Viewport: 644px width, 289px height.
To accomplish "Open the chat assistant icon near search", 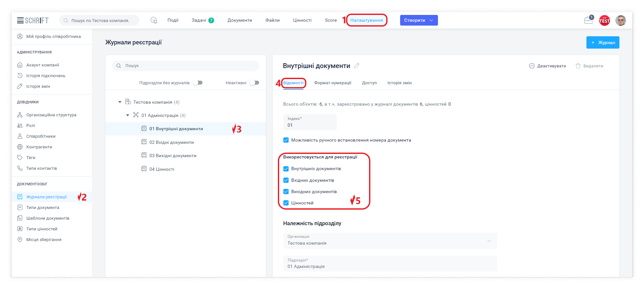I will click(154, 20).
